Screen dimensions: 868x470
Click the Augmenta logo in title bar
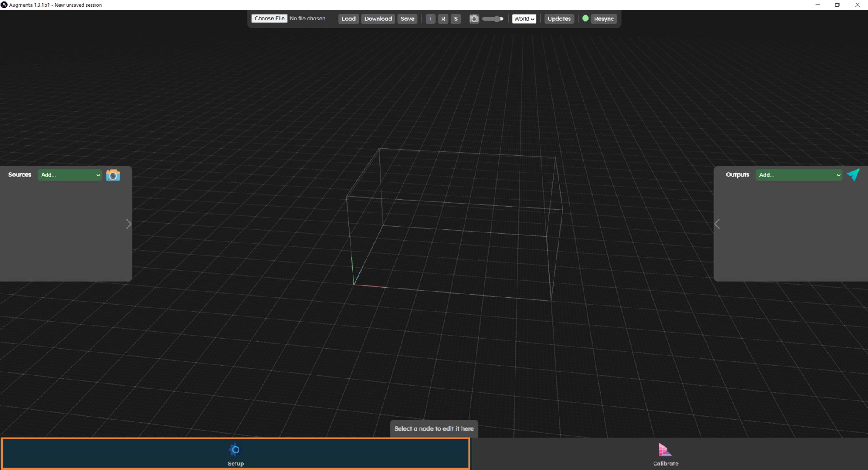pyautogui.click(x=4, y=5)
